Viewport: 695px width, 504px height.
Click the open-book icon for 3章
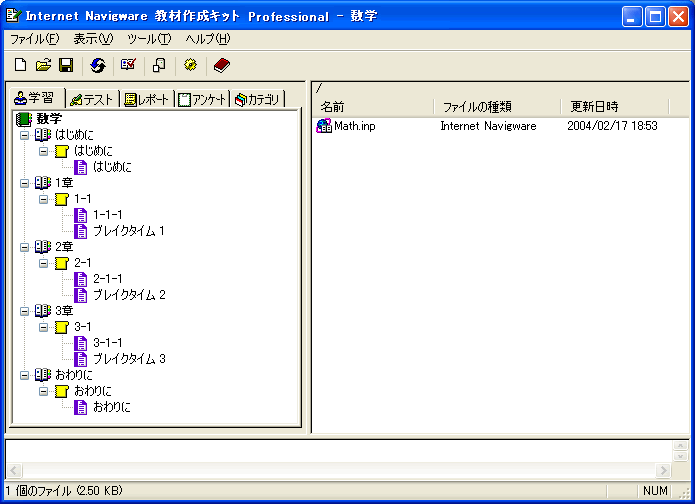[43, 311]
